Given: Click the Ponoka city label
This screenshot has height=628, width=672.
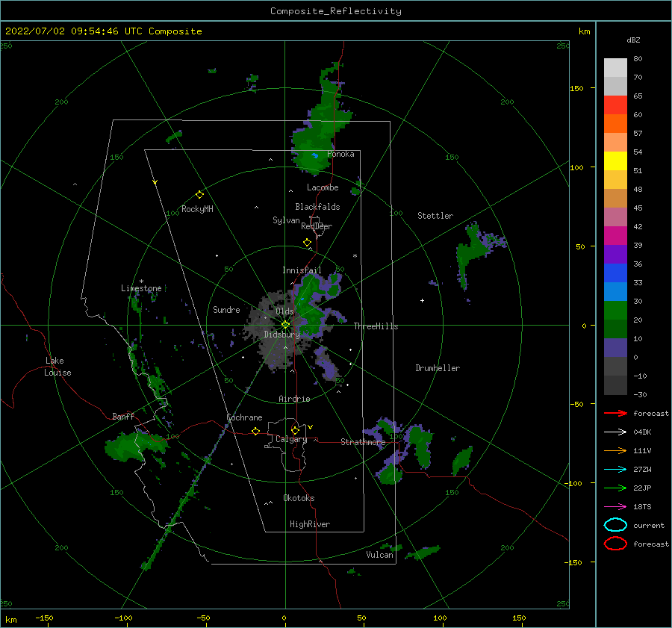Looking at the screenshot, I should point(340,154).
